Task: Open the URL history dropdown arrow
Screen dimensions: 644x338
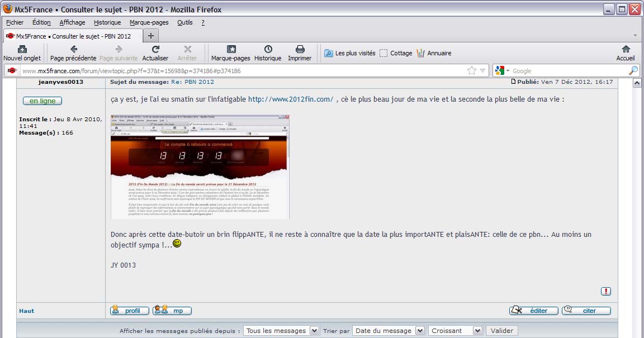Action: click(482, 70)
